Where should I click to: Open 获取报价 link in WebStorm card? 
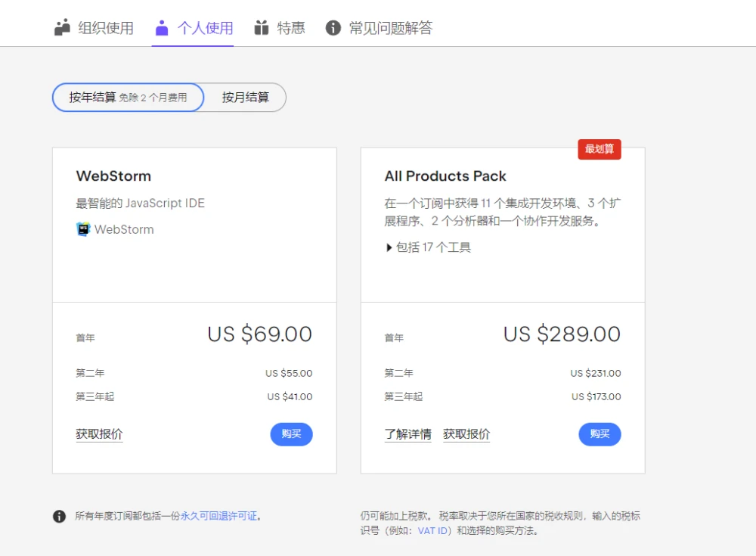pyautogui.click(x=99, y=434)
